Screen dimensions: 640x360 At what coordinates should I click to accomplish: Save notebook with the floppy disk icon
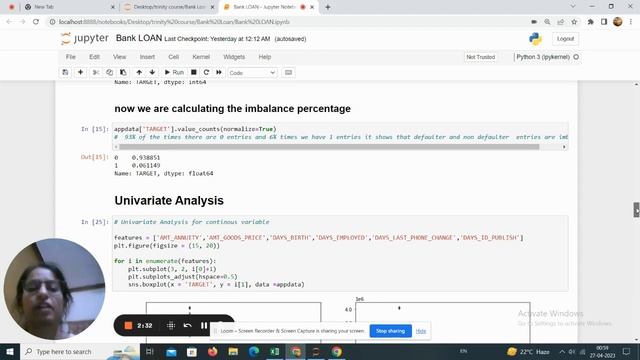click(65, 72)
